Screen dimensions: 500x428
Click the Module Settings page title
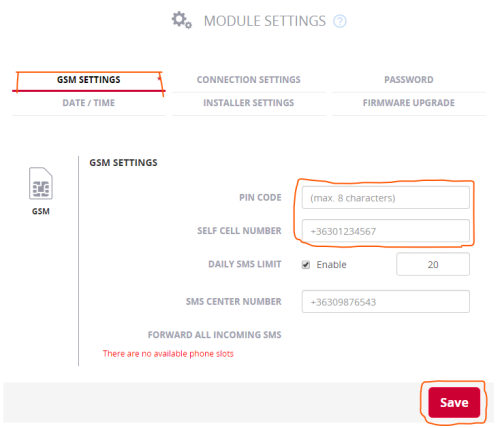[265, 21]
